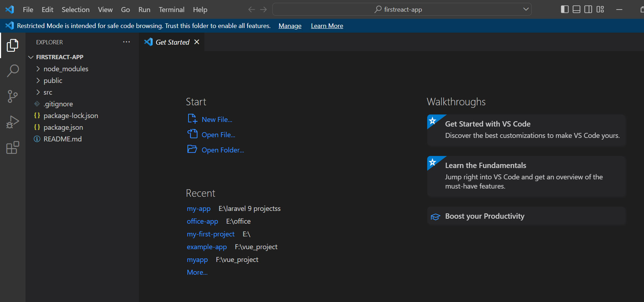Open Explorer's Views and More Actions menu
The height and width of the screenshot is (302, 644).
coord(126,42)
